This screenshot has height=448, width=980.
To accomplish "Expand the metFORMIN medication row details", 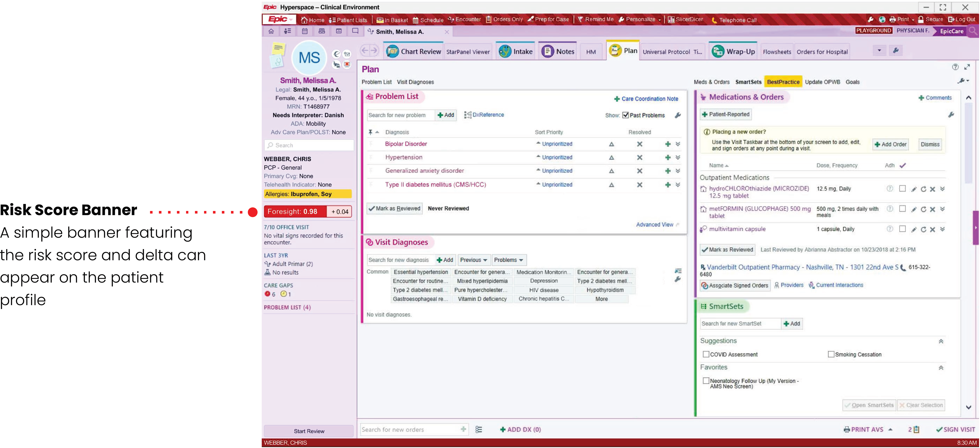I will (942, 209).
